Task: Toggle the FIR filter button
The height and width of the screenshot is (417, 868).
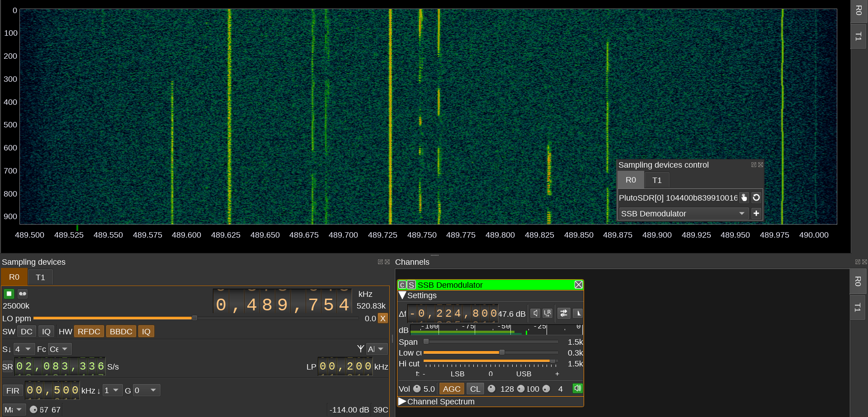Action: (x=13, y=391)
